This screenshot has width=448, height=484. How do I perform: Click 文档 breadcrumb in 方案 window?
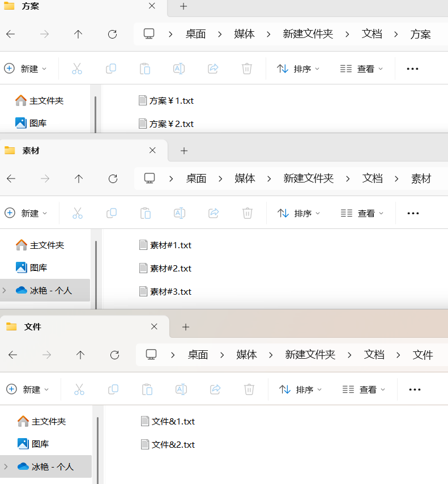[372, 34]
